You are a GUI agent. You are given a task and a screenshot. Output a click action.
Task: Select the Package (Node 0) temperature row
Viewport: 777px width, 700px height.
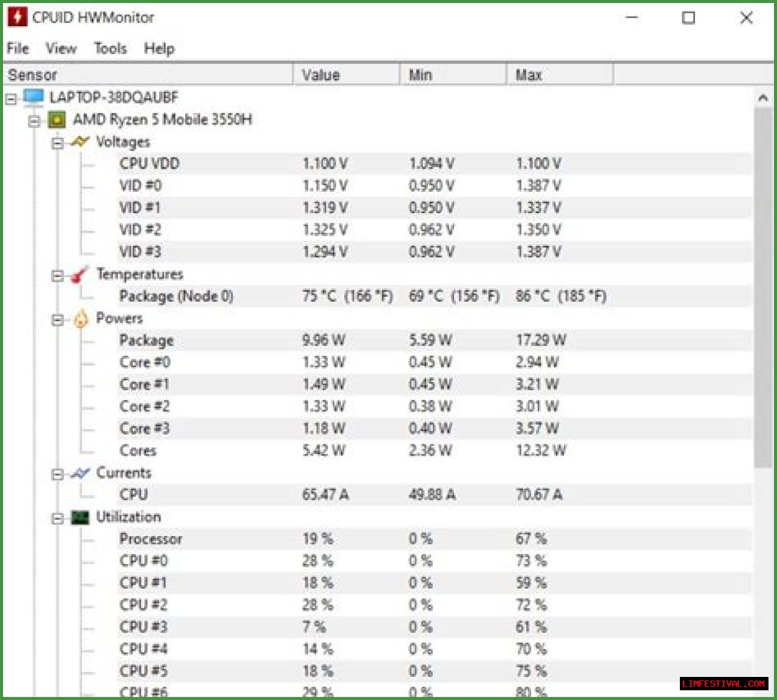(x=176, y=296)
